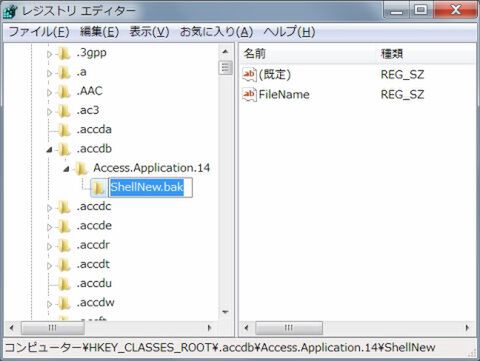Open the 表示(V) menu

[x=149, y=32]
